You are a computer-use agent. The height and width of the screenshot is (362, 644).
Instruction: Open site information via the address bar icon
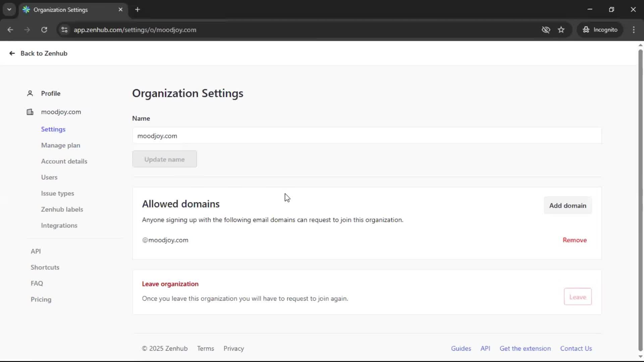64,30
